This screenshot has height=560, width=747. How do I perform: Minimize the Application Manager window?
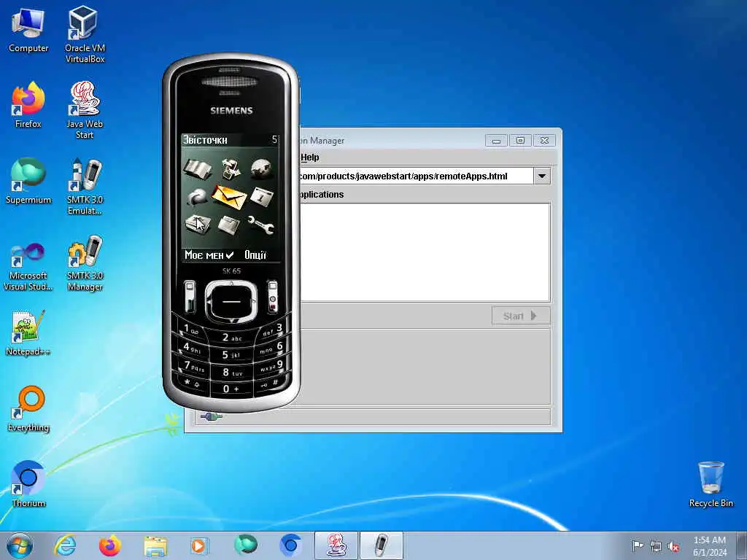[496, 141]
